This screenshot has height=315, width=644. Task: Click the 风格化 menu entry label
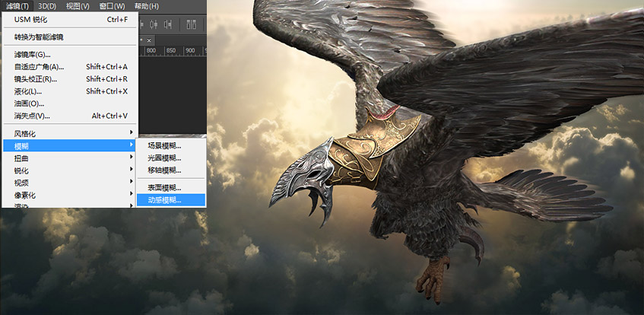tap(24, 134)
